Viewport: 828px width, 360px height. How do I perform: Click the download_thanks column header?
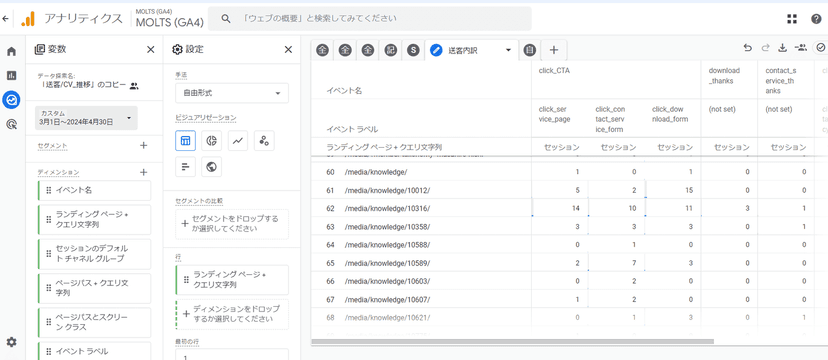click(x=724, y=75)
